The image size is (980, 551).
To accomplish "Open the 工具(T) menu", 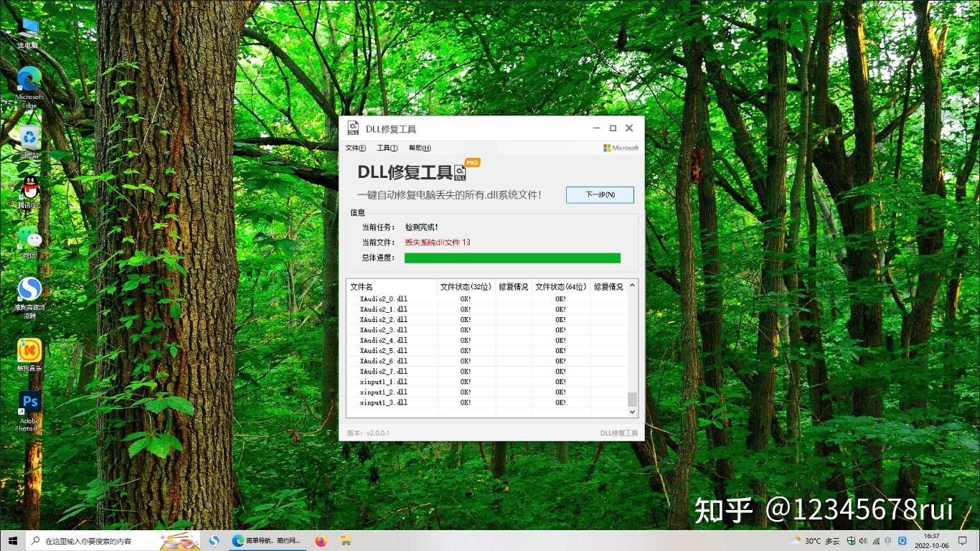I will pyautogui.click(x=387, y=148).
